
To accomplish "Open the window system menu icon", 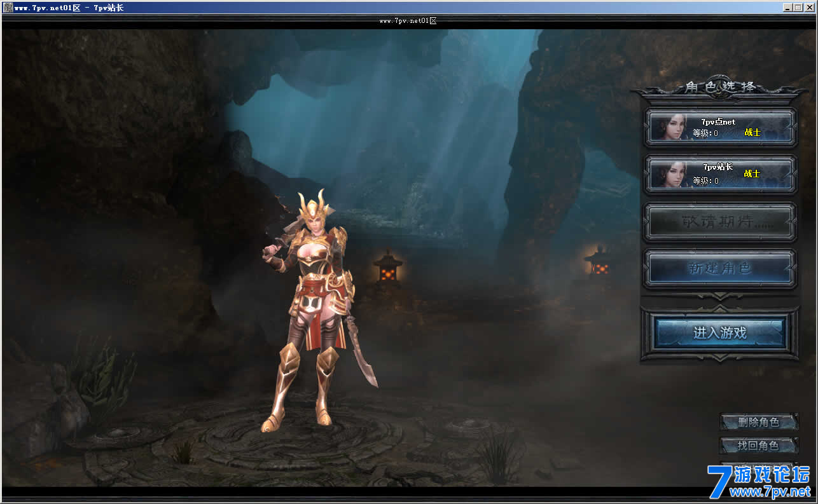I will [8, 8].
